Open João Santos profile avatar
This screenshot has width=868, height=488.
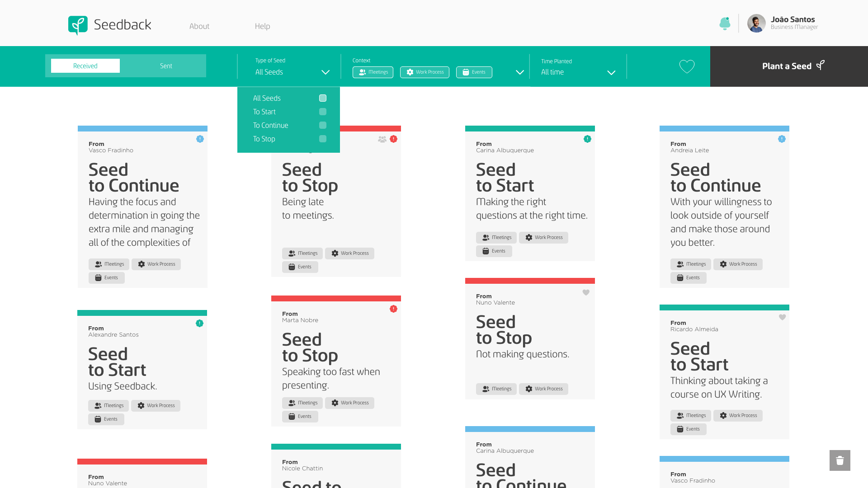pyautogui.click(x=756, y=23)
